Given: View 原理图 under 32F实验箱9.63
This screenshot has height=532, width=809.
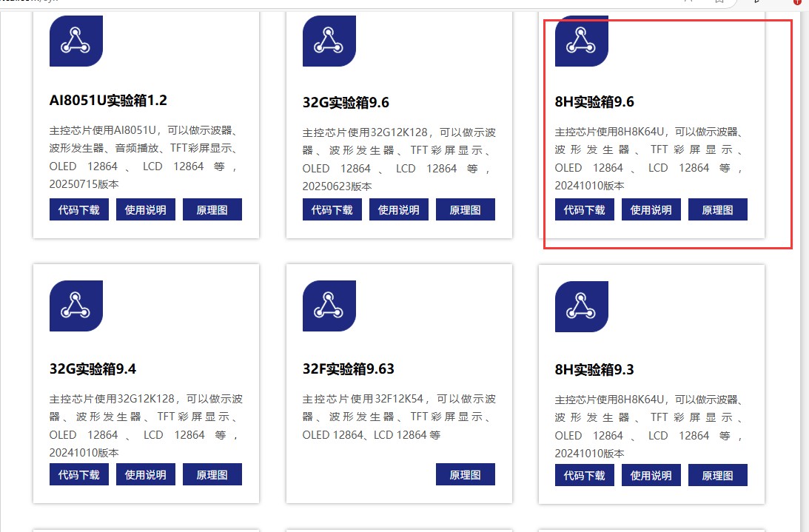Looking at the screenshot, I should 466,474.
